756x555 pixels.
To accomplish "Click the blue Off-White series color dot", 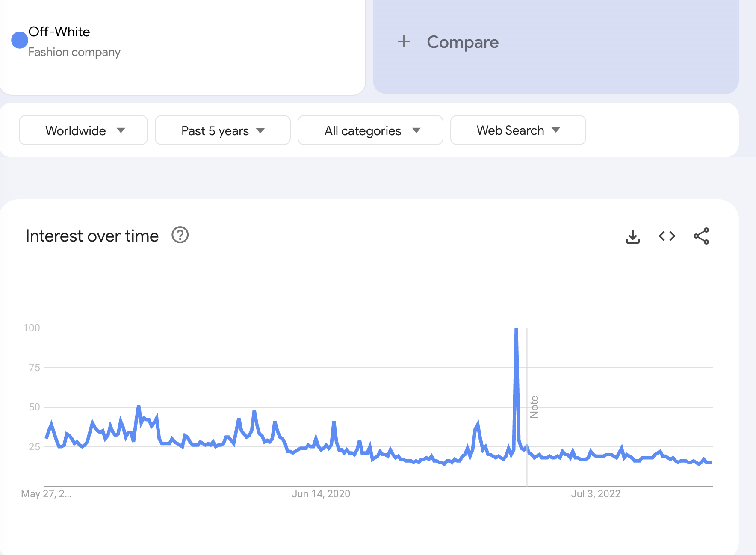I will [x=19, y=40].
